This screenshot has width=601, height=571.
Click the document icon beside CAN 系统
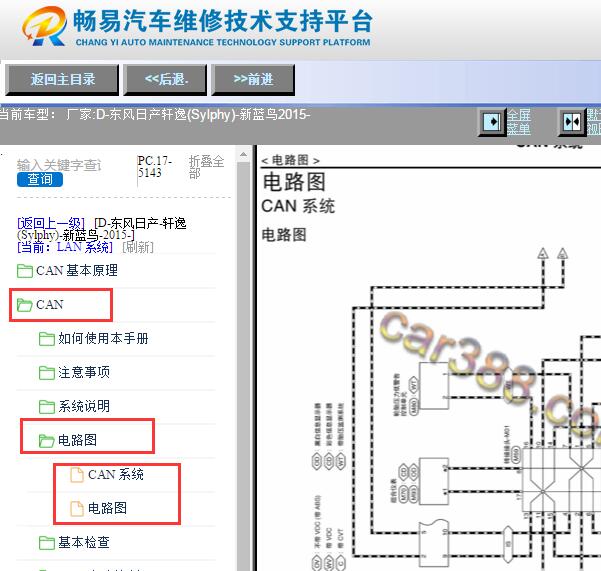[77, 474]
